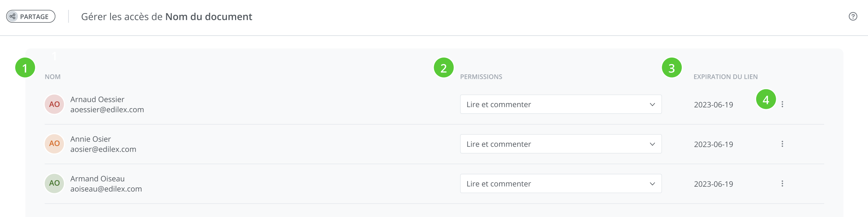868x217 pixels.
Task: Click the help question mark icon
Action: (x=853, y=17)
